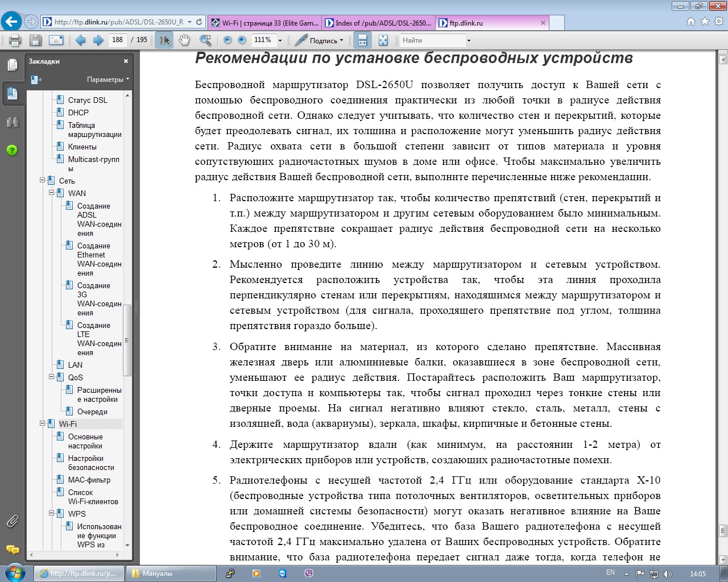Viewport: 728px width, 582px height.
Task: Click the marquee zoom magnifier tool
Action: point(205,40)
